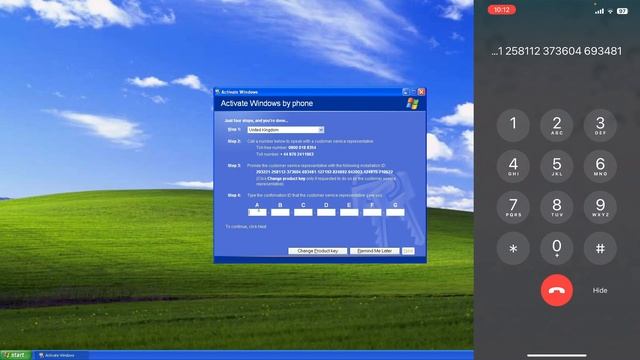Hide the phone keypad
The width and height of the screenshot is (640, 360).
click(x=600, y=291)
